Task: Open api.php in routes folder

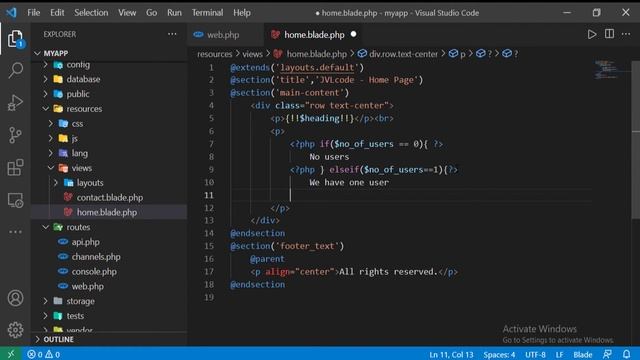Action: (x=85, y=242)
